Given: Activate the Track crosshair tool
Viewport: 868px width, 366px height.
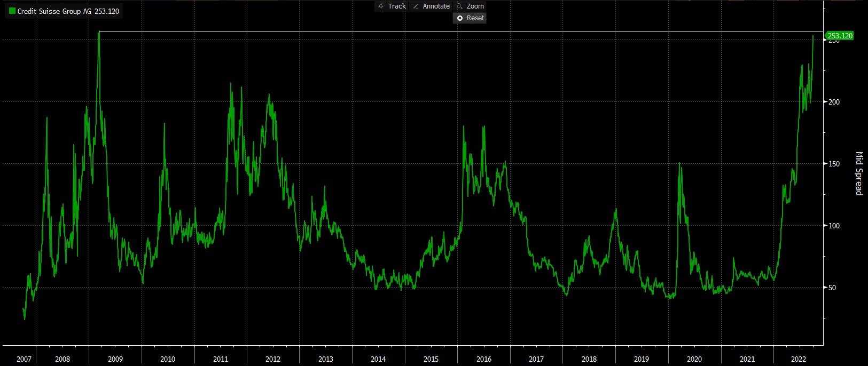Looking at the screenshot, I should [x=392, y=6].
